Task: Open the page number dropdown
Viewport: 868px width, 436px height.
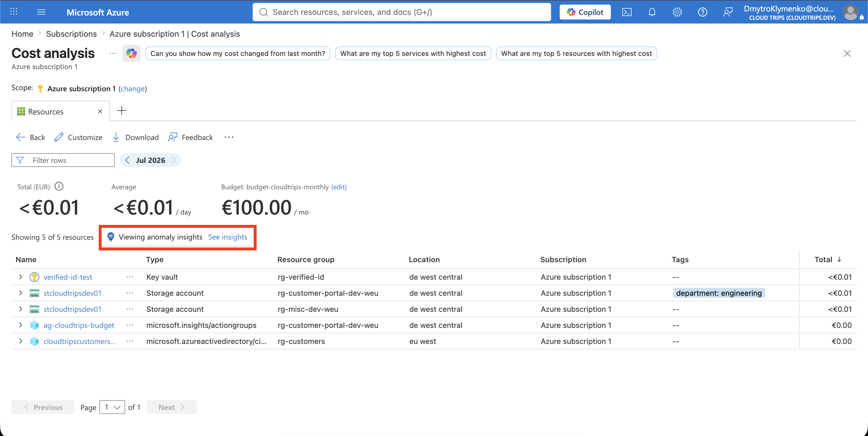Action: tap(112, 407)
